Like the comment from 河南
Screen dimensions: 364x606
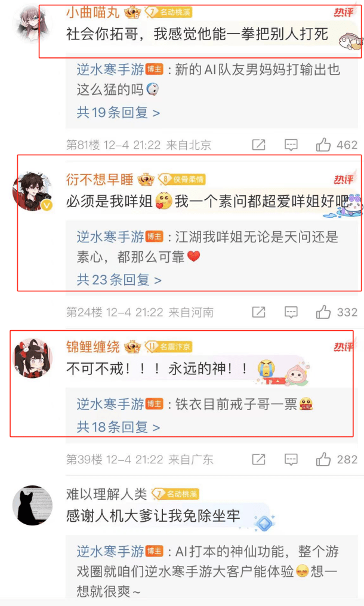[323, 312]
